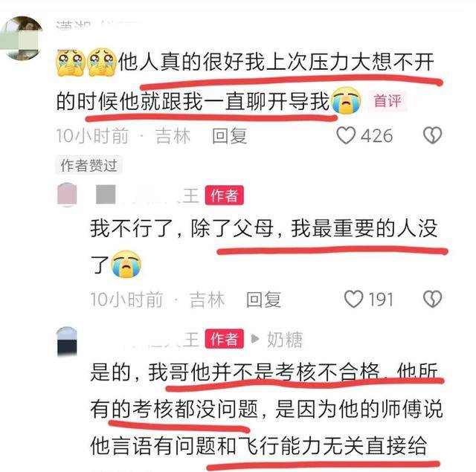Tap broken heart on author's 191-like reply
Viewport: 476px width, 472px height.
(x=433, y=299)
